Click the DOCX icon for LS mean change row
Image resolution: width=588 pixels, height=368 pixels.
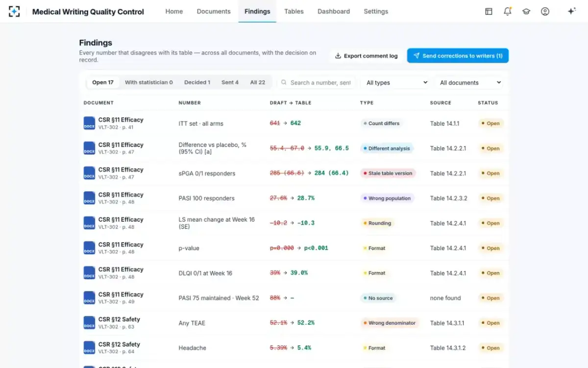tap(89, 223)
